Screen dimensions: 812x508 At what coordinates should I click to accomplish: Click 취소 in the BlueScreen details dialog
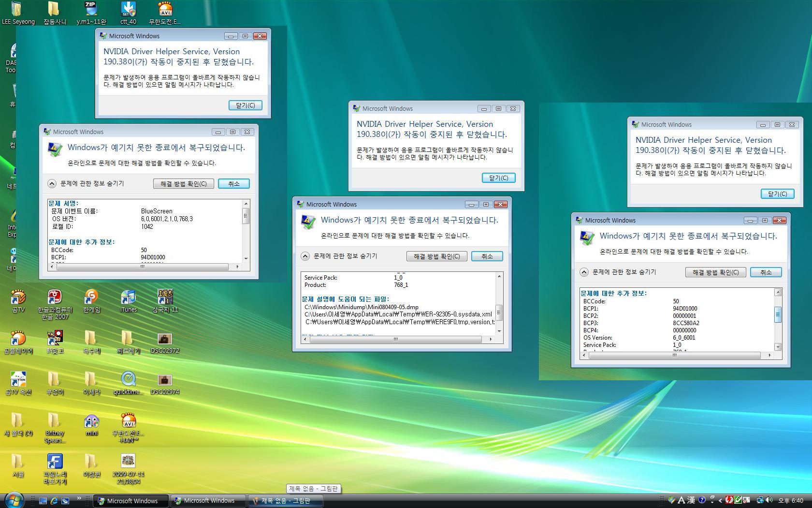[234, 184]
